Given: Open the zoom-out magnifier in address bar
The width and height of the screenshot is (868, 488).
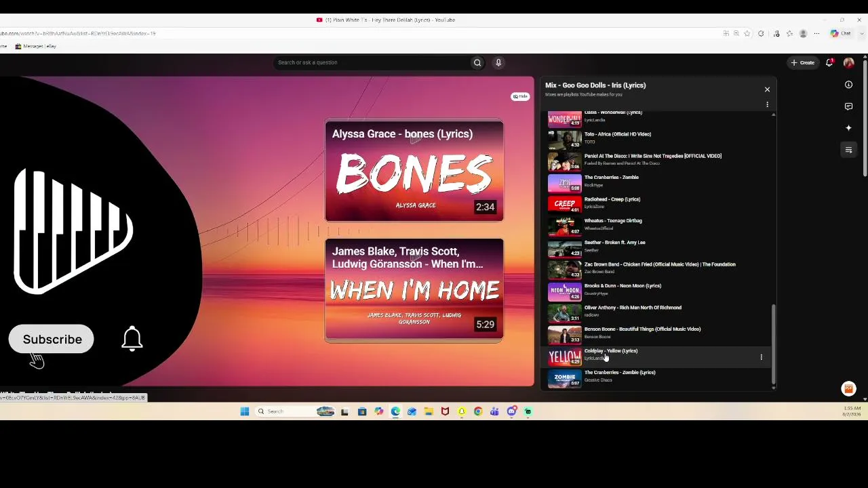Looking at the screenshot, I should click(736, 33).
